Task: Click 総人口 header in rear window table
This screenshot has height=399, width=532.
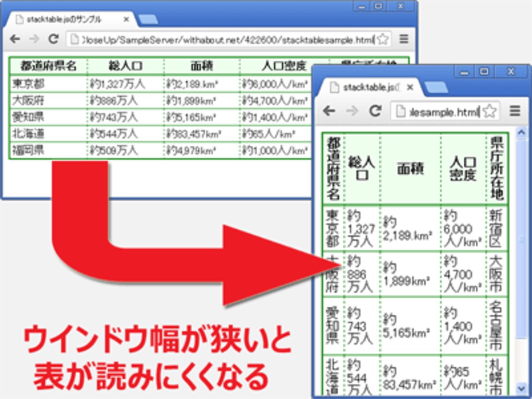Action: [x=125, y=66]
